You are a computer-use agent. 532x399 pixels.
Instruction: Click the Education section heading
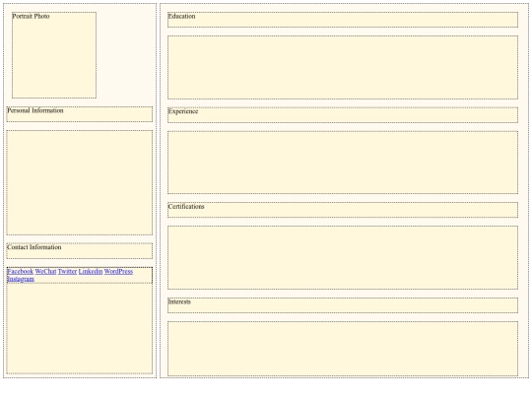coord(343,20)
